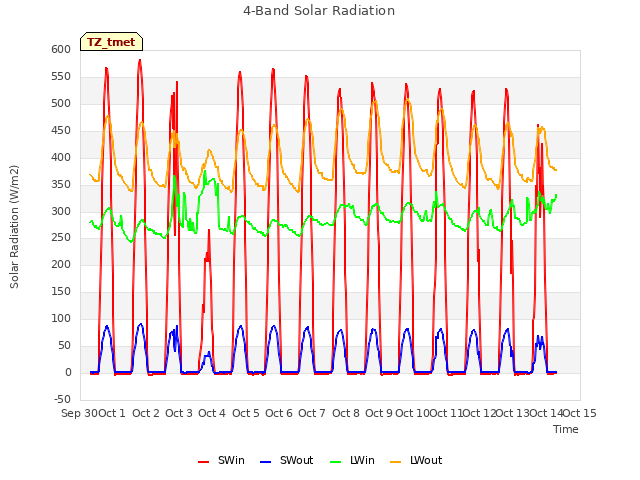The image size is (640, 480).
Task: Toggle the LWout legend entry
Action: [416, 460]
